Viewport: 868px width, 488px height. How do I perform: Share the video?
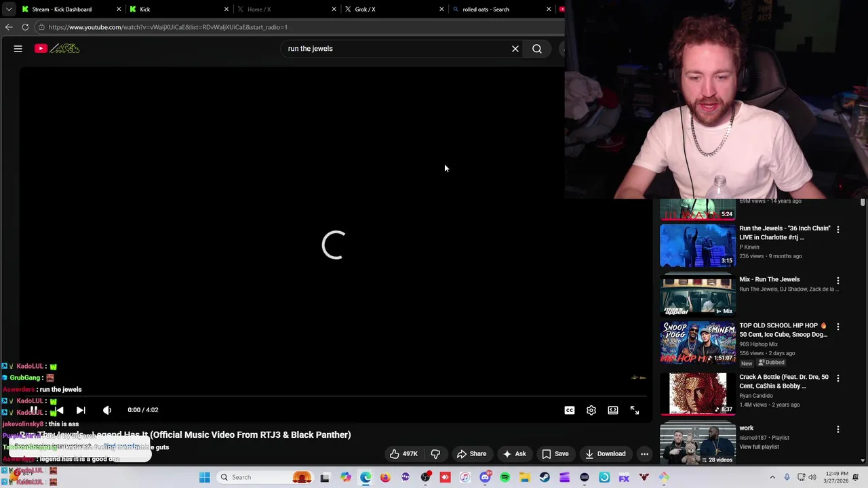(x=471, y=454)
